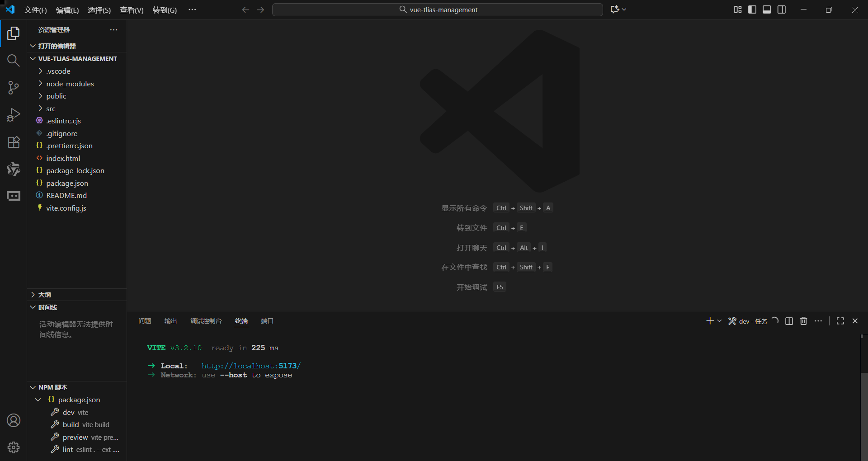Open the Remote Explorer monitor icon
Image resolution: width=868 pixels, height=461 pixels.
14,196
